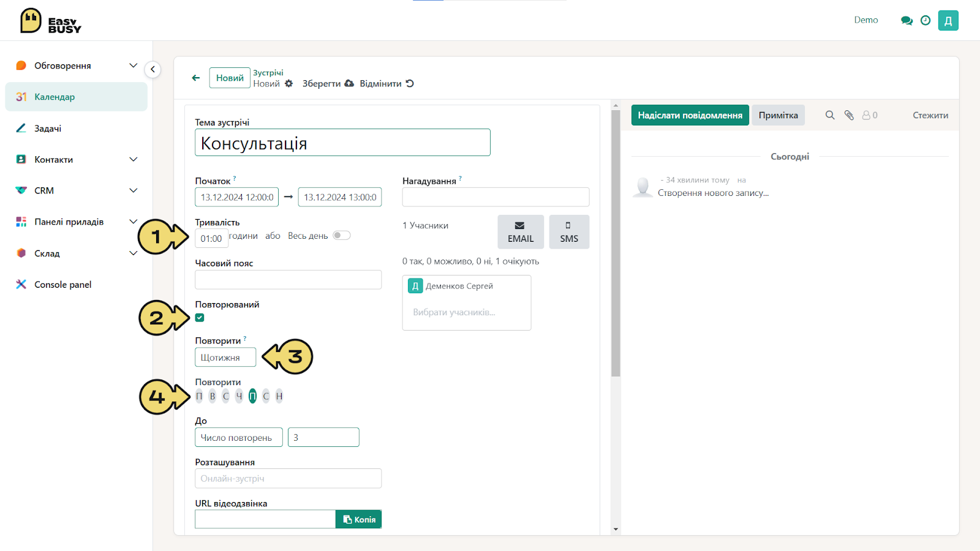980x551 pixels.
Task: Expand the Контакти menu chevron
Action: click(133, 159)
